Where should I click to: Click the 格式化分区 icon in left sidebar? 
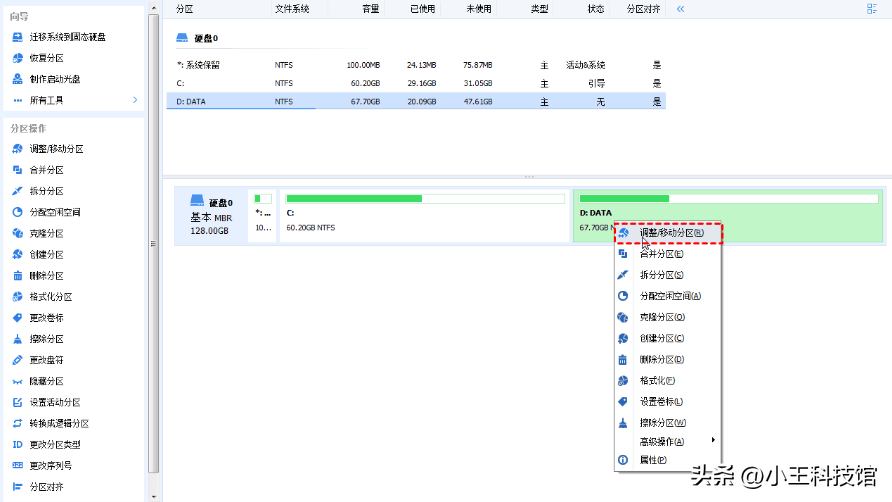point(18,297)
